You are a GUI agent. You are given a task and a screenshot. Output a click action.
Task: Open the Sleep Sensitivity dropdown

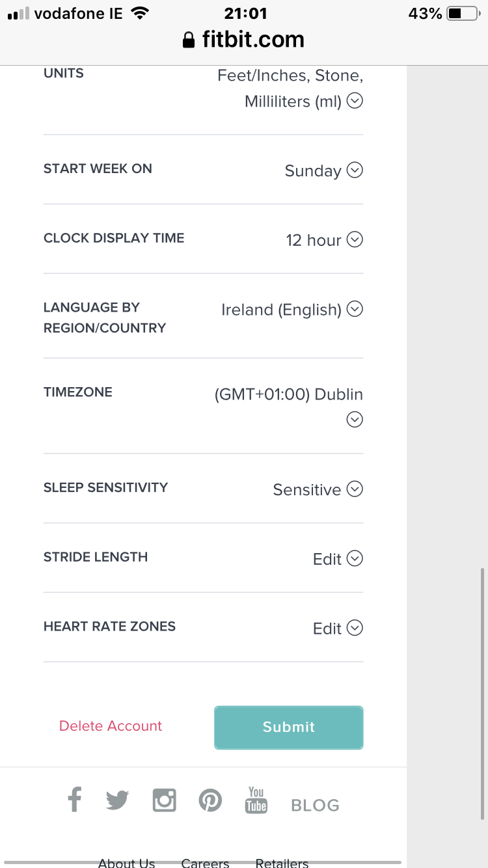coord(355,489)
